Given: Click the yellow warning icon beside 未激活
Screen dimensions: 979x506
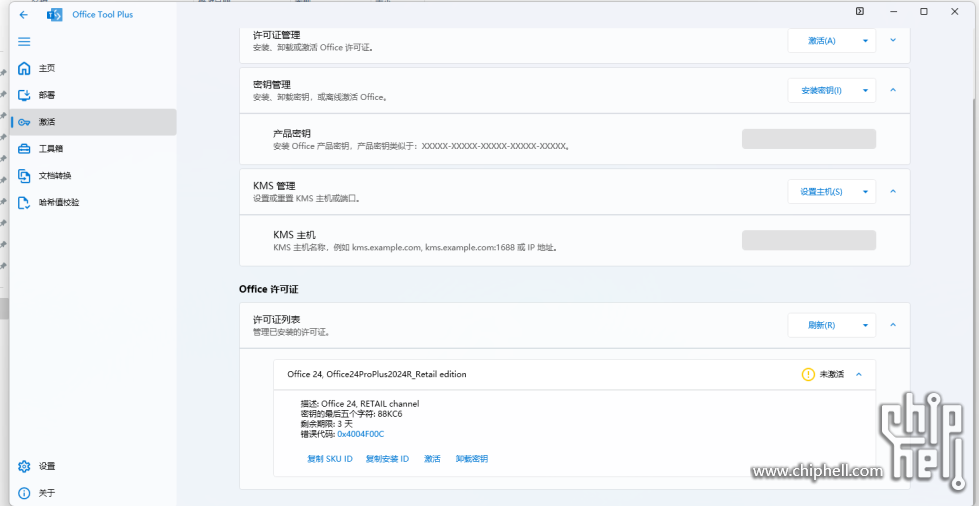Looking at the screenshot, I should click(809, 374).
